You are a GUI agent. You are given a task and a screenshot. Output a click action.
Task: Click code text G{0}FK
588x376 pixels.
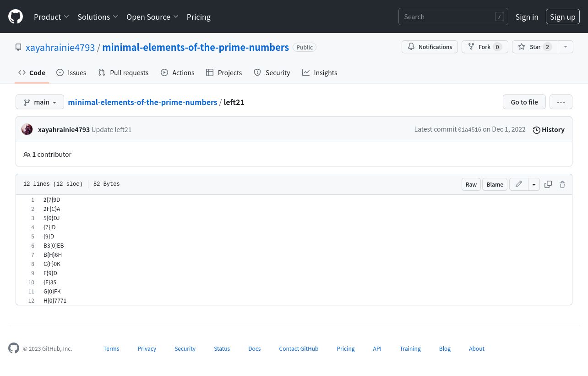point(52,292)
